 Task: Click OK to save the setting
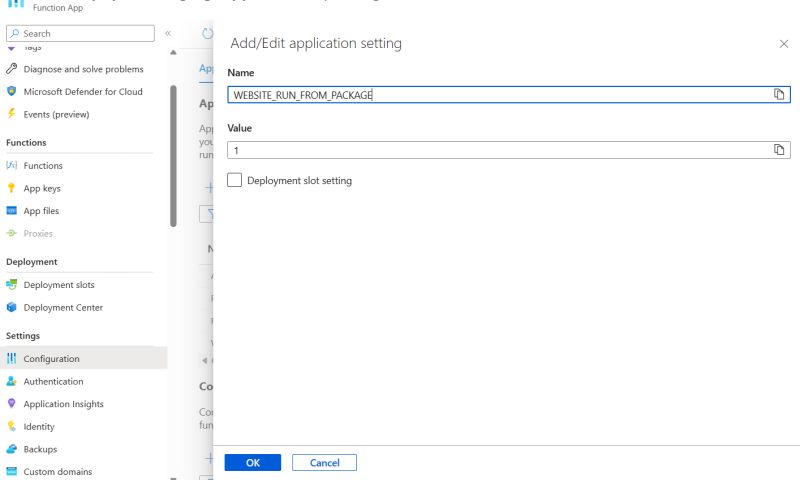[253, 463]
